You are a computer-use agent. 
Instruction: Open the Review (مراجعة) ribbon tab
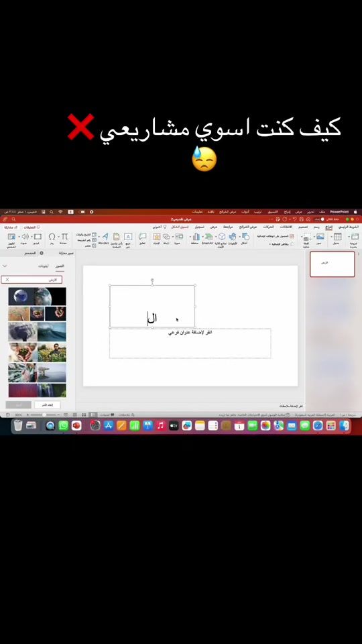[x=228, y=227]
